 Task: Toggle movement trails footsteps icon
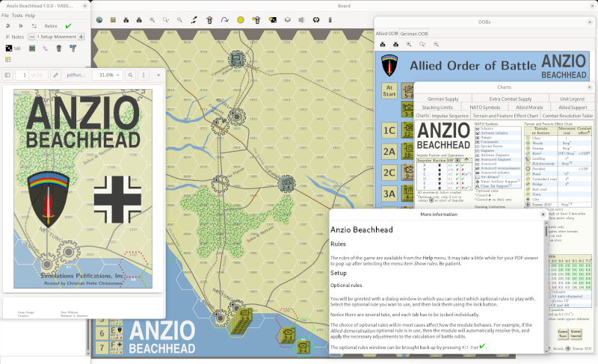pyautogui.click(x=194, y=20)
